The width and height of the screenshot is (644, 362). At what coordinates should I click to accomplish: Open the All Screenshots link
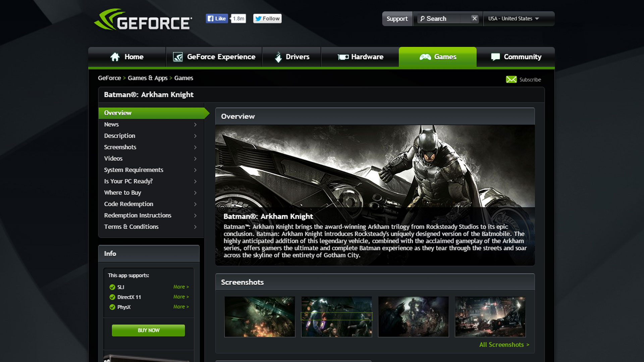504,345
